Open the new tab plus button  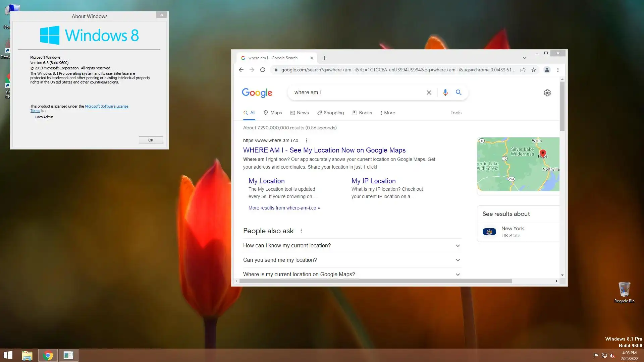coord(324,58)
